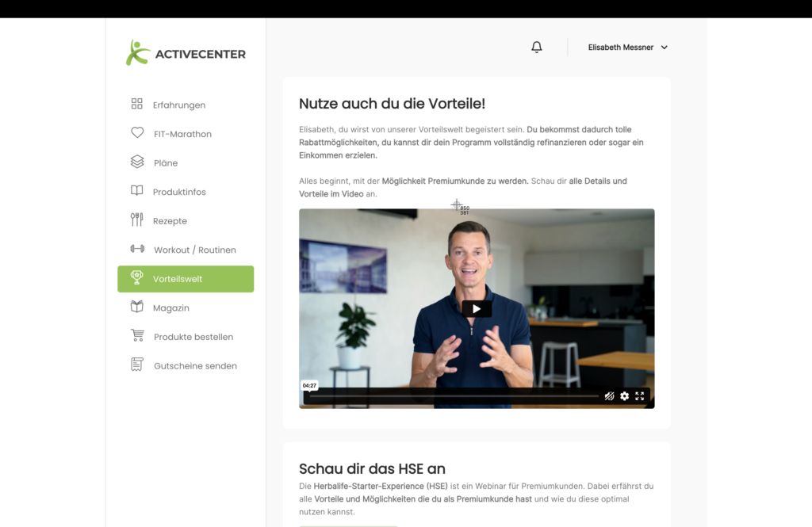This screenshot has height=527, width=812.
Task: Open the video settings gear menu
Action: pos(624,395)
